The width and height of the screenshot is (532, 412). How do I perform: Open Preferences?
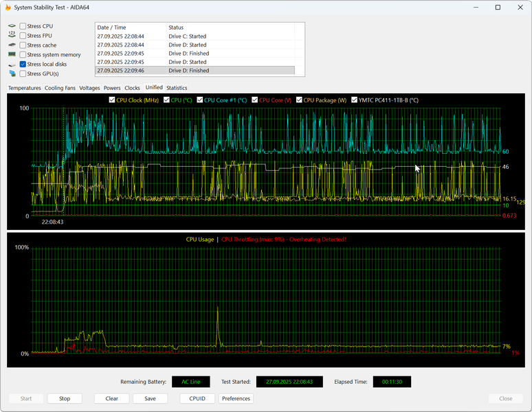(236, 398)
